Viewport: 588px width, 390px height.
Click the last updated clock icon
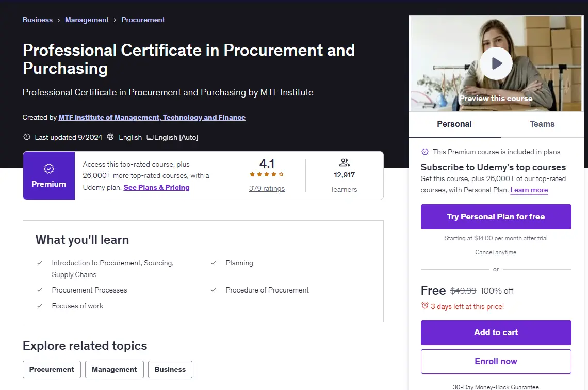(x=27, y=137)
